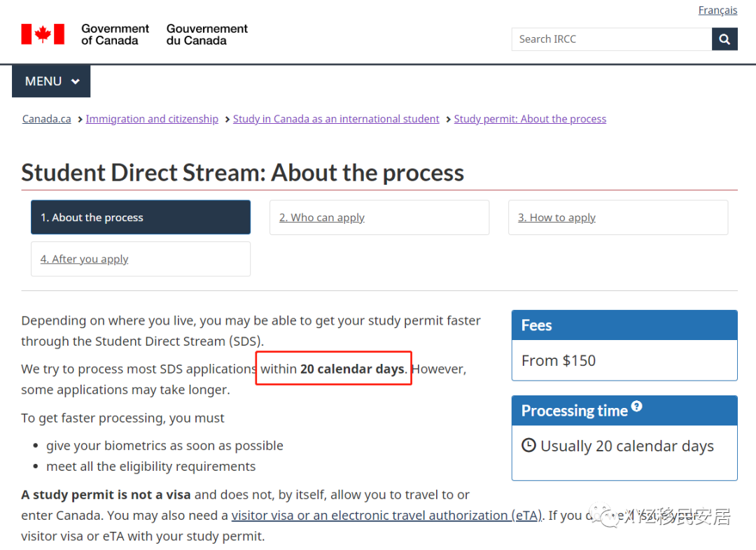Image resolution: width=756 pixels, height=550 pixels.
Task: Click in the Search IRCC field
Action: pyautogui.click(x=611, y=39)
